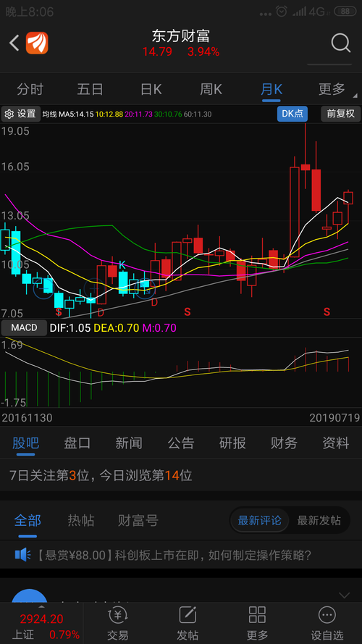The image size is (362, 644).
Task: Tap the magenta M:0.70 value
Action: [159, 327]
